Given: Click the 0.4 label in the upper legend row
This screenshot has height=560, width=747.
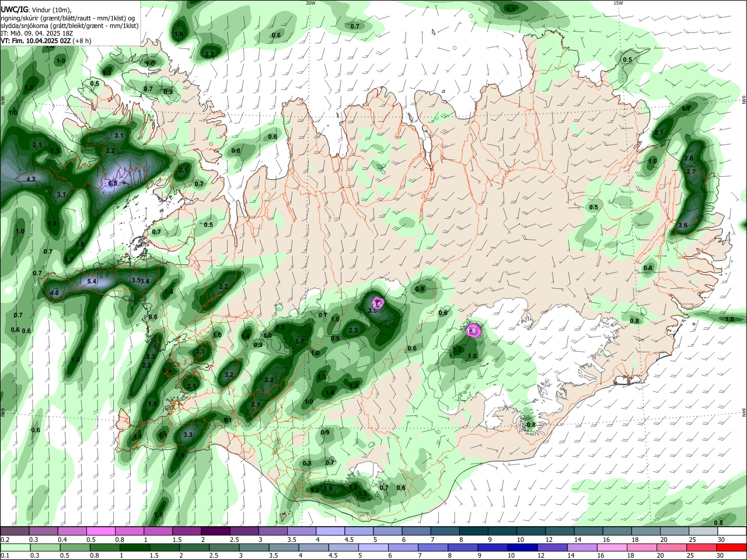Looking at the screenshot, I should click(x=62, y=540).
